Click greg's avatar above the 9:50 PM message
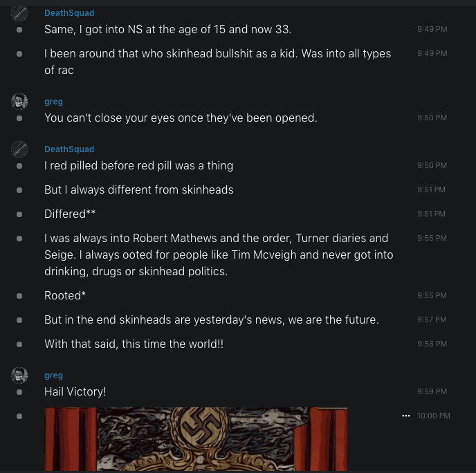This screenshot has width=476, height=473. pyautogui.click(x=19, y=102)
